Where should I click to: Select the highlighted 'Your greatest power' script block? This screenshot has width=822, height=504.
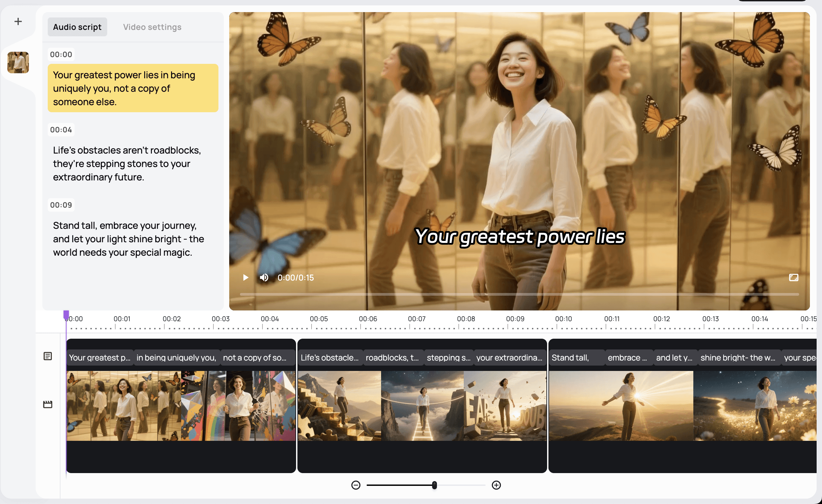point(133,88)
